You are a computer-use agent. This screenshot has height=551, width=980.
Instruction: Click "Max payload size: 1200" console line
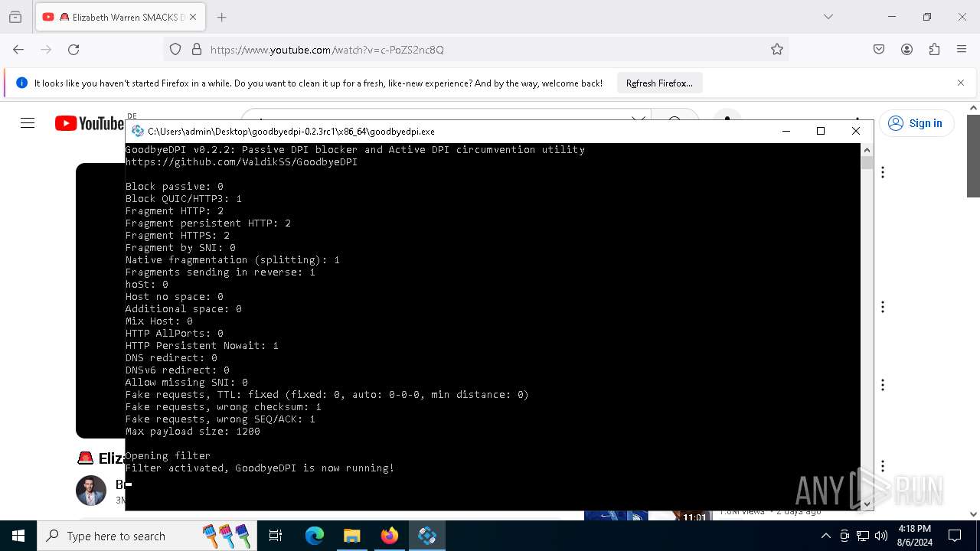tap(193, 431)
